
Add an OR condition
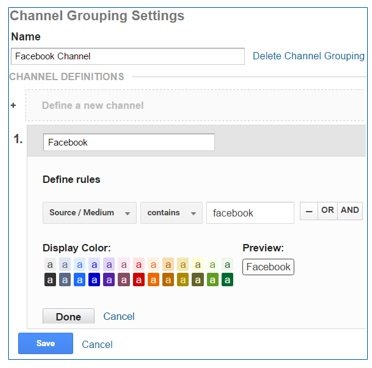coord(327,211)
